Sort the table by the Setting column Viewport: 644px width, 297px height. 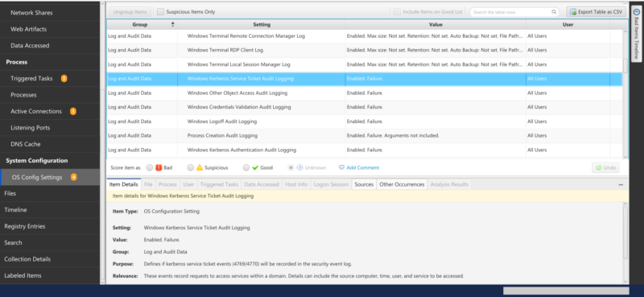pyautogui.click(x=262, y=25)
